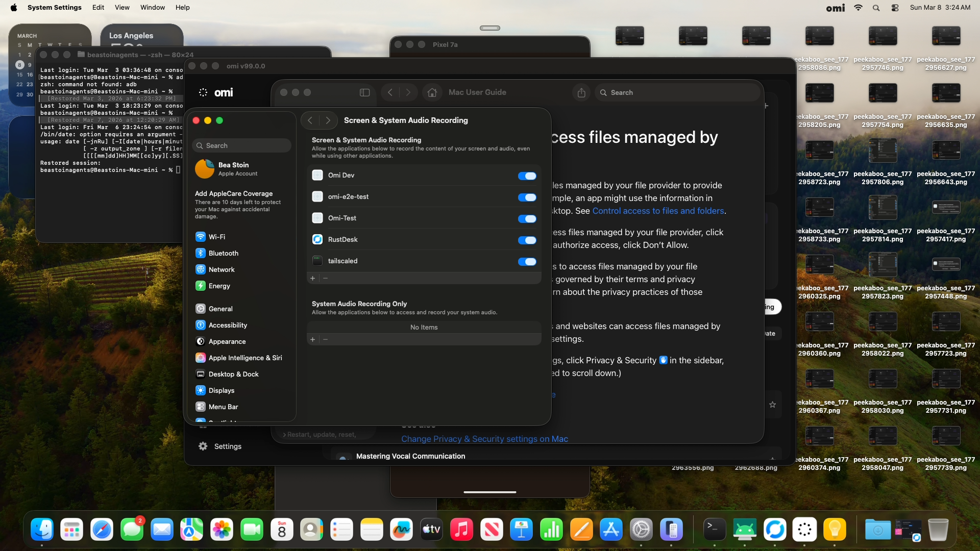This screenshot has width=980, height=551.
Task: Click the search field in System Settings sidebar
Action: (242, 145)
